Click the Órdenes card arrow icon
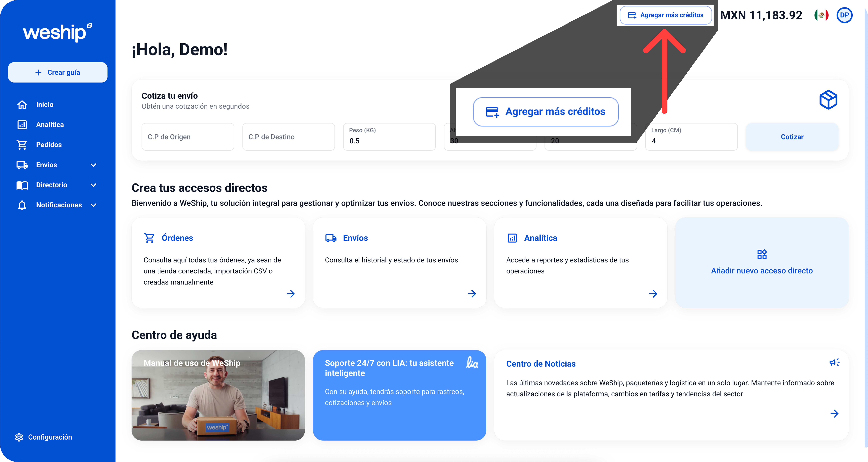This screenshot has height=462, width=868. (291, 294)
